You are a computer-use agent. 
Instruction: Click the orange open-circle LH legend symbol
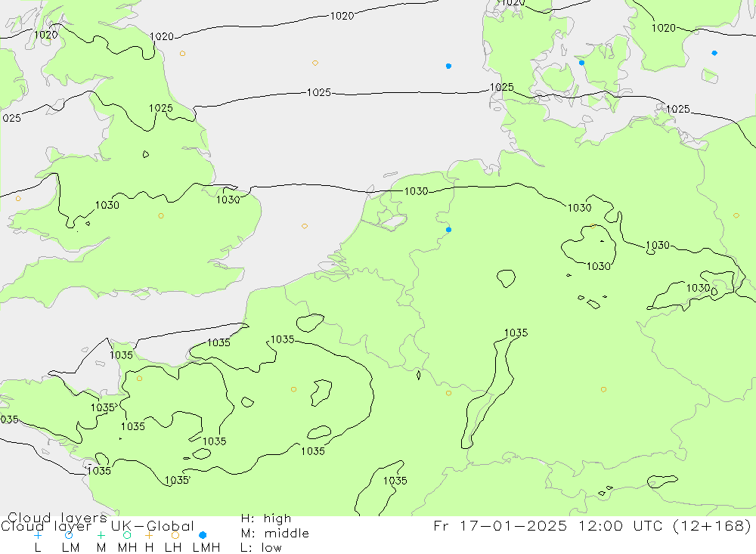click(x=175, y=535)
